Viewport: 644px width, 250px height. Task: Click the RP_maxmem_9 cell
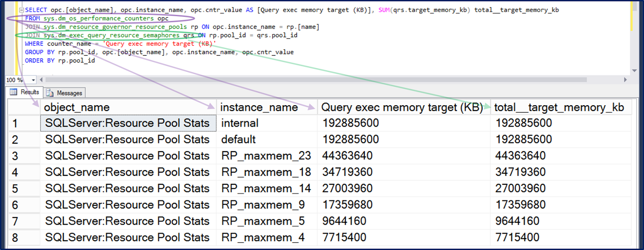[267, 205]
